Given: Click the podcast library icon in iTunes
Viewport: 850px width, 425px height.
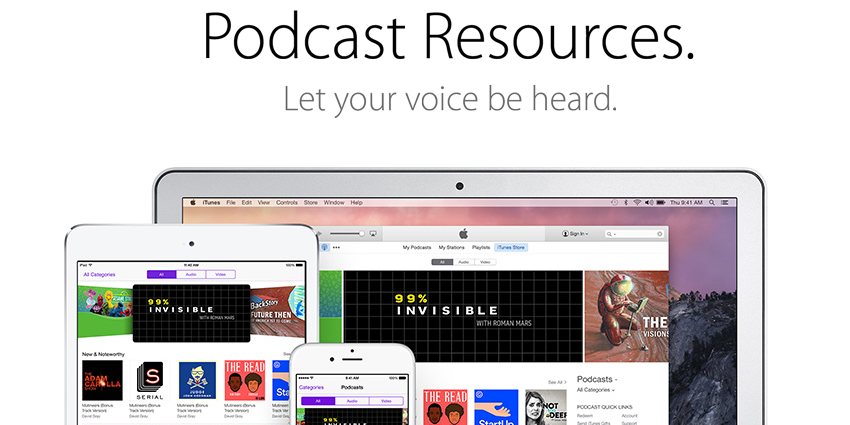Looking at the screenshot, I should click(x=325, y=247).
